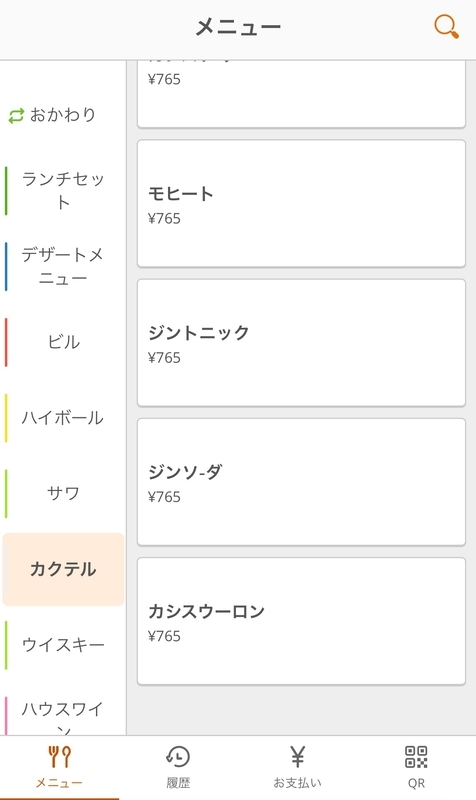The width and height of the screenshot is (476, 800).
Task: Pick the モヒート drink card
Action: click(x=302, y=204)
